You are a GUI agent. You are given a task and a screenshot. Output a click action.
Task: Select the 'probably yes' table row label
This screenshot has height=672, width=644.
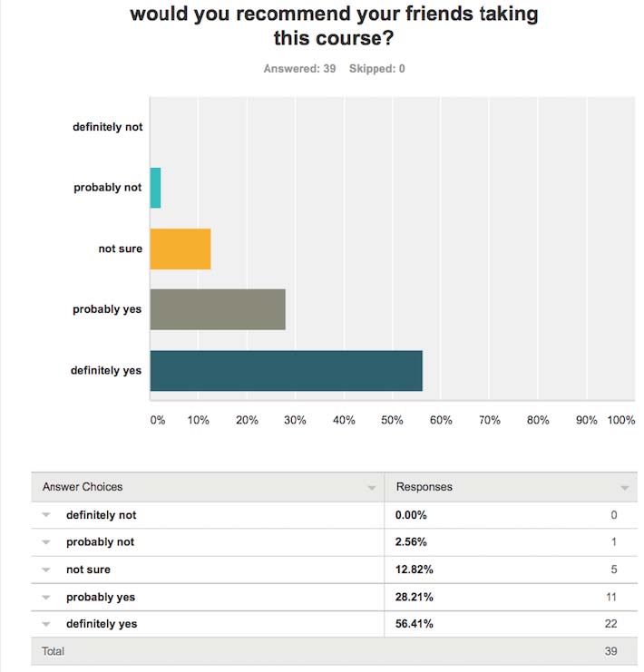coord(100,597)
